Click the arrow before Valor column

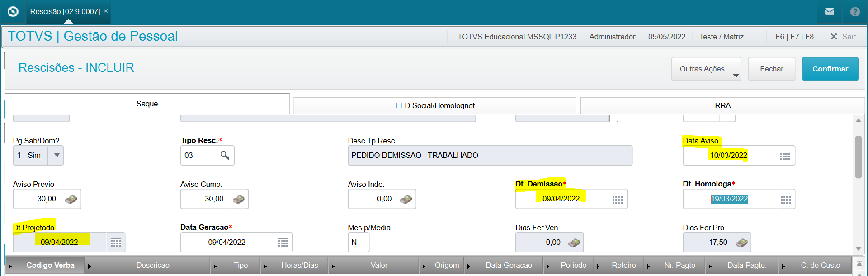point(333,266)
